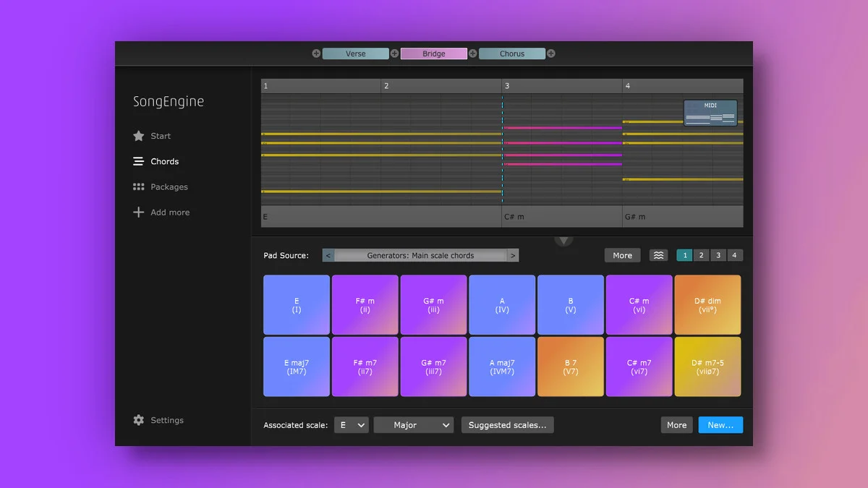Click the Chords list icon in sidebar
868x488 pixels.
pos(139,162)
